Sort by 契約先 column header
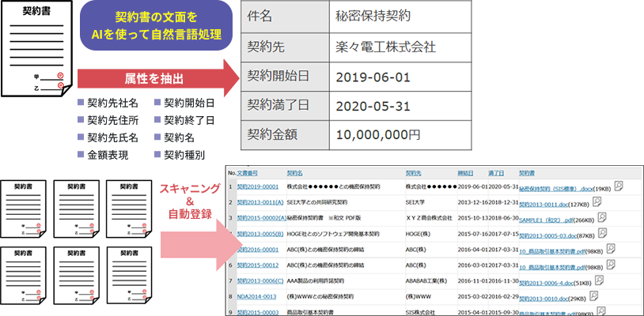This screenshot has height=316, width=644. 413,173
